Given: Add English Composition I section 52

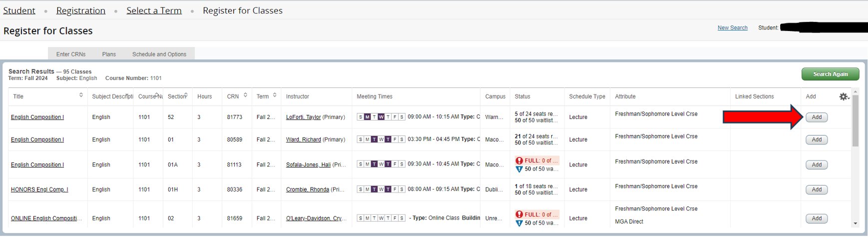Looking at the screenshot, I should (x=816, y=117).
